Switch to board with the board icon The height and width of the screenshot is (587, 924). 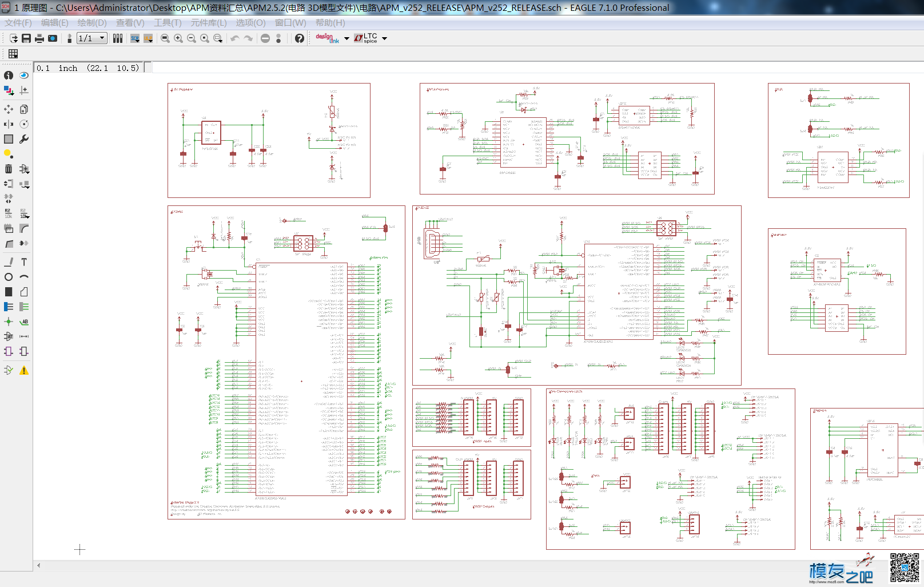coord(69,38)
